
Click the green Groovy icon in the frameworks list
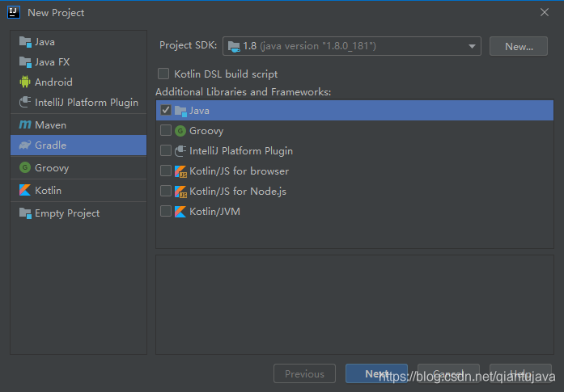coord(180,131)
